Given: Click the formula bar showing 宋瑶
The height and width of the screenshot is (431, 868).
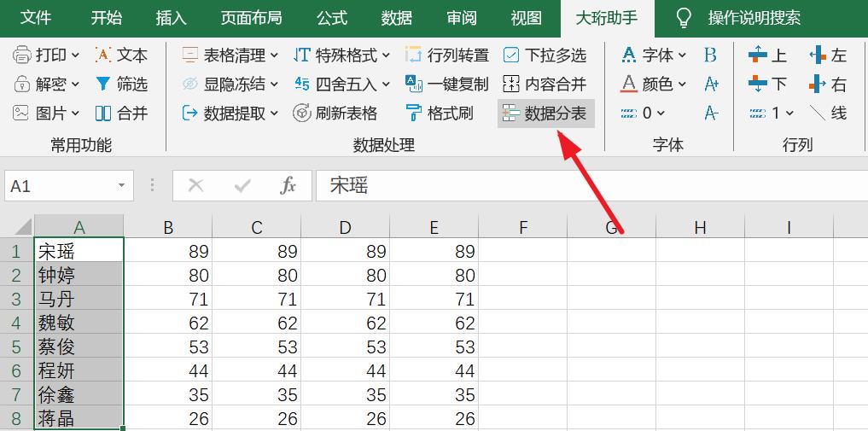Looking at the screenshot, I should click(x=591, y=185).
